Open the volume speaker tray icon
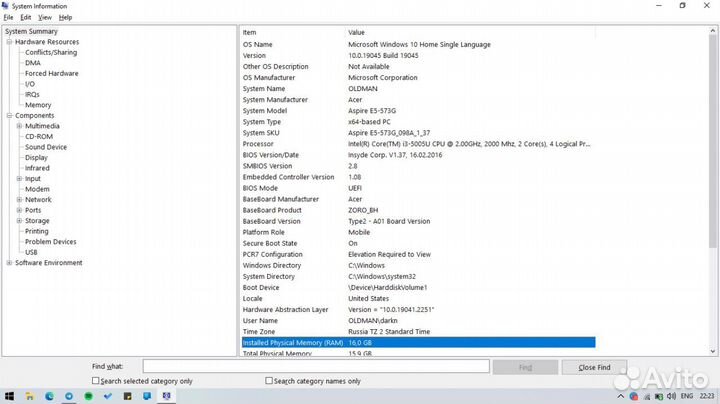The width and height of the screenshot is (720, 404). pos(671,396)
